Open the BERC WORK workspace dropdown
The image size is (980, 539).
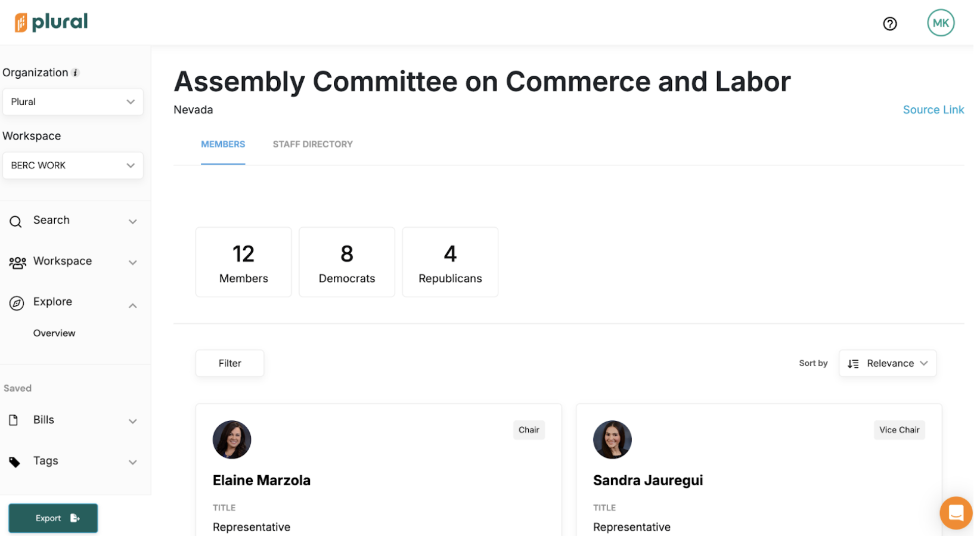click(x=73, y=166)
